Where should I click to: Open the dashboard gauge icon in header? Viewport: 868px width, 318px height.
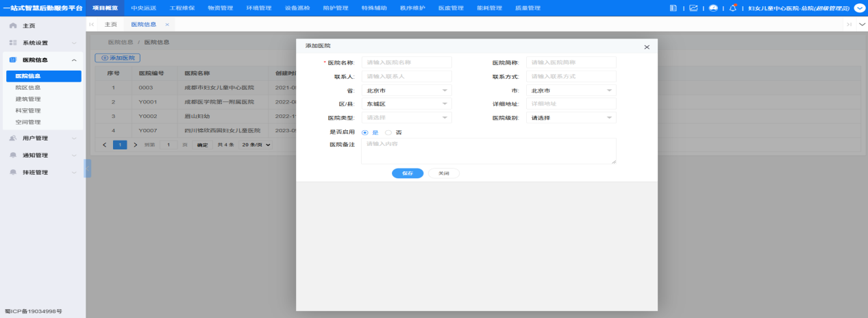713,8
